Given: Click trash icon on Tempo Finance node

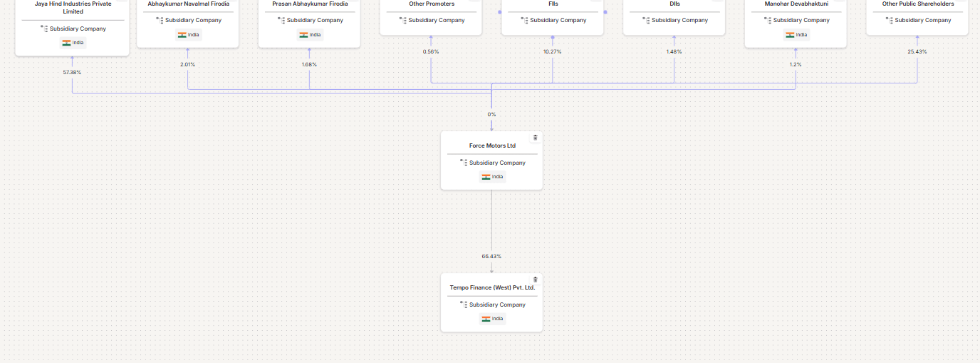Looking at the screenshot, I should click(535, 280).
